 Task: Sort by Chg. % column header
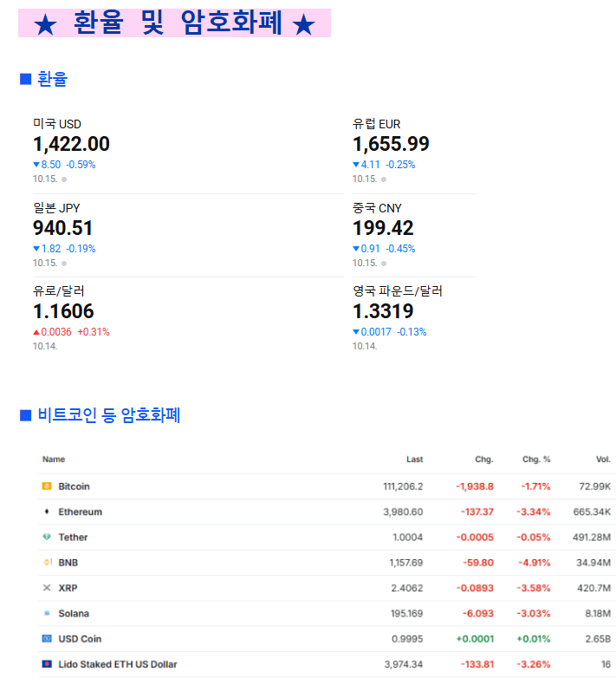[535, 460]
